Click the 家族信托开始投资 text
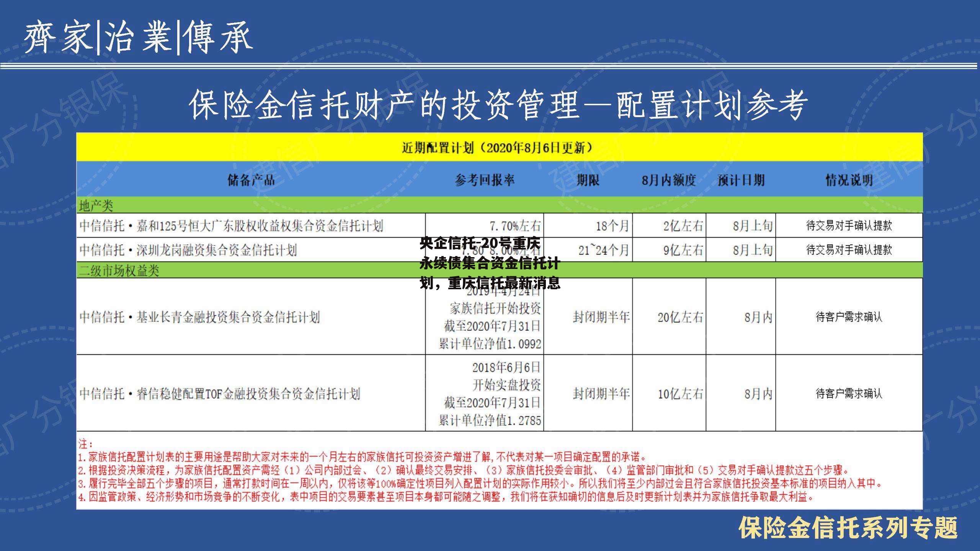This screenshot has width=980, height=551. tap(495, 308)
